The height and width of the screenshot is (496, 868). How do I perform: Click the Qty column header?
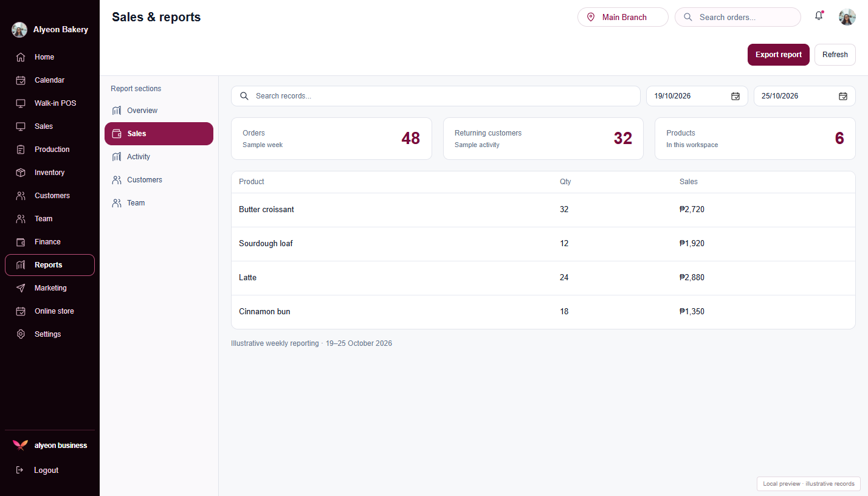point(565,182)
